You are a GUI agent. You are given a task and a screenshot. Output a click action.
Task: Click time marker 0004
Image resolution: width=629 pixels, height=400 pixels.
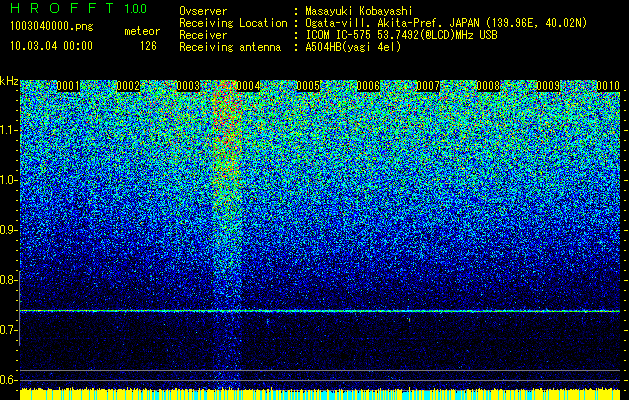coord(248,86)
